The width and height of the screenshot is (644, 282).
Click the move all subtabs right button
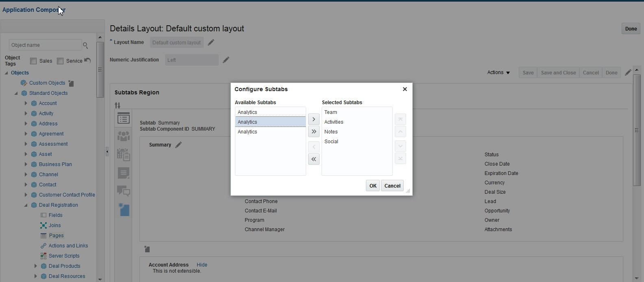click(x=313, y=131)
